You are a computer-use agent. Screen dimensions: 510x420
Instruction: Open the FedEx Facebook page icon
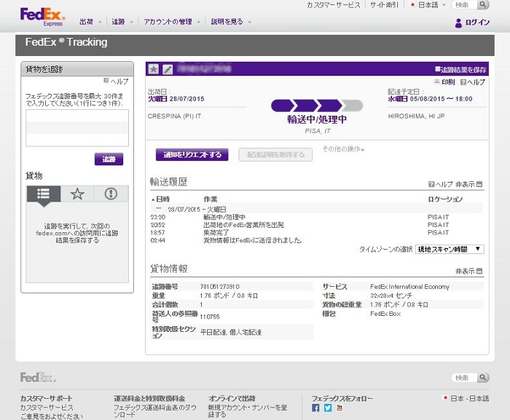(315, 408)
